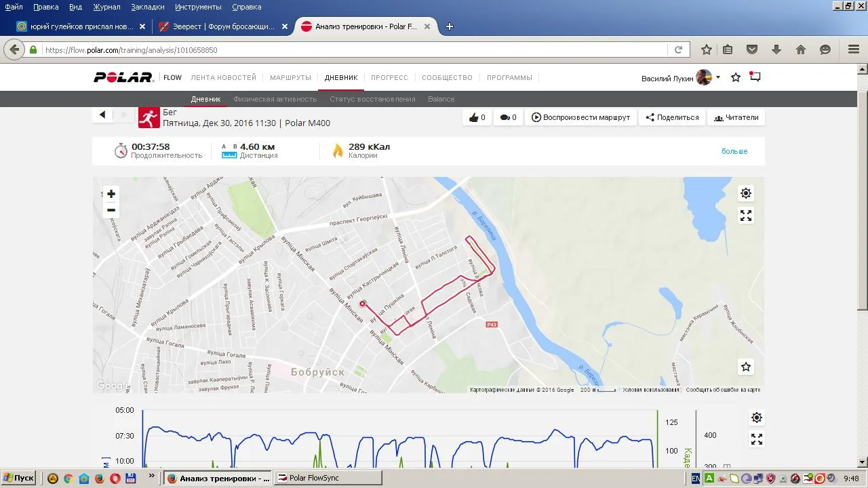
Task: Switch to Polar FlowSync taskbar window
Action: tap(328, 478)
